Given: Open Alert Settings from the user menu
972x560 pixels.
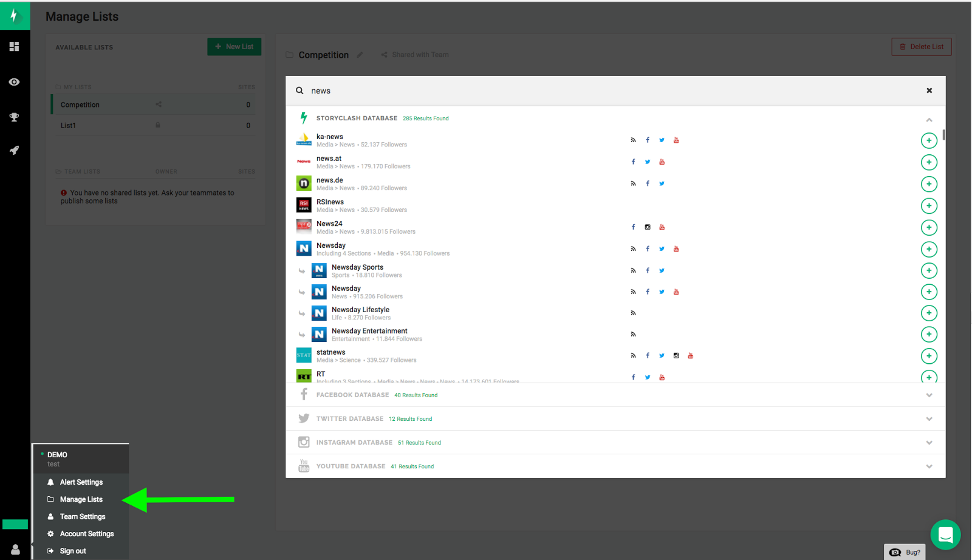Looking at the screenshot, I should (81, 482).
